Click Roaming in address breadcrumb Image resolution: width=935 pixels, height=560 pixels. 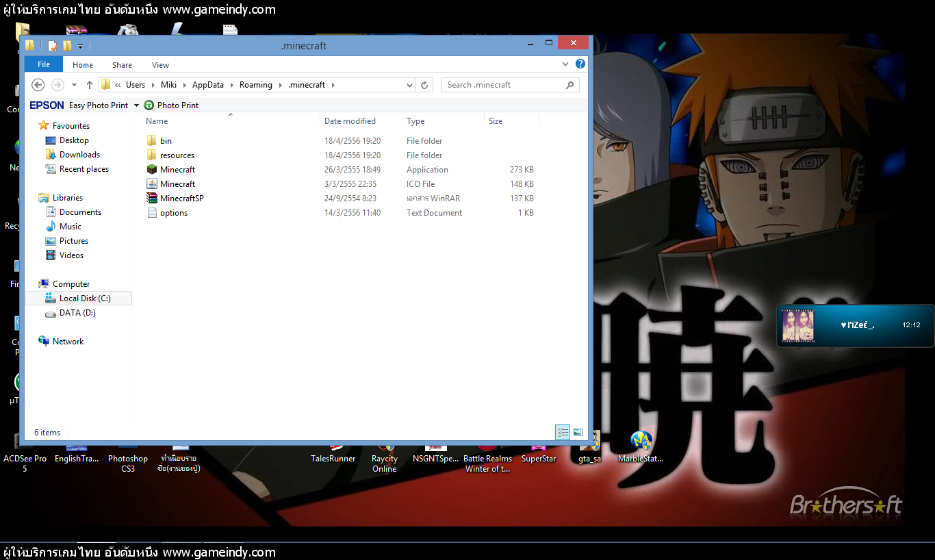click(256, 85)
